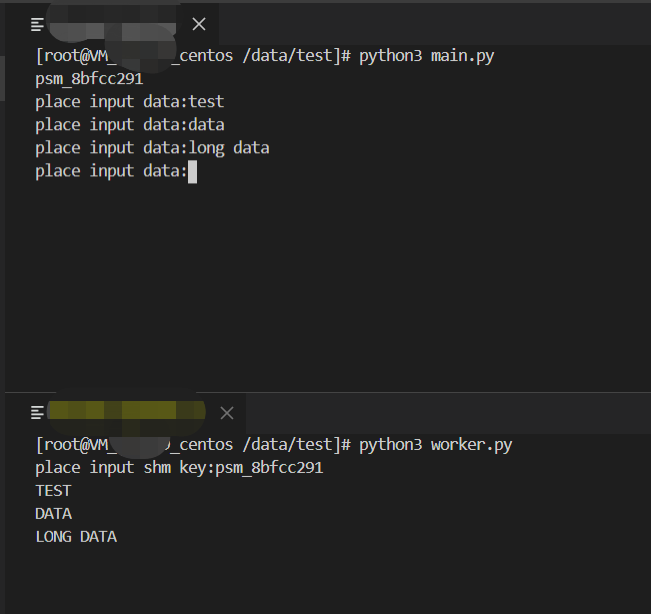Click the 'psm_8bfcc291' output line in top terminal
Image resolution: width=651 pixels, height=614 pixels.
pyautogui.click(x=89, y=79)
